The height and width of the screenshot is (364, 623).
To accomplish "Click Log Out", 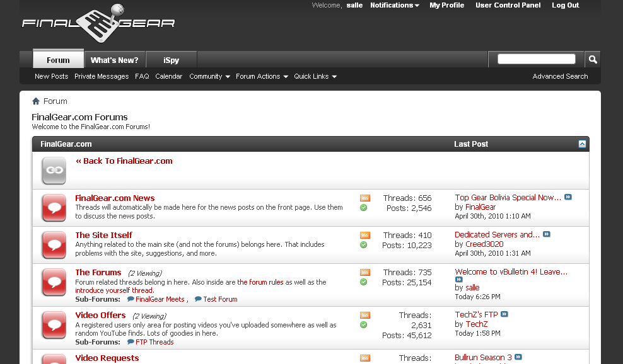I will [565, 5].
